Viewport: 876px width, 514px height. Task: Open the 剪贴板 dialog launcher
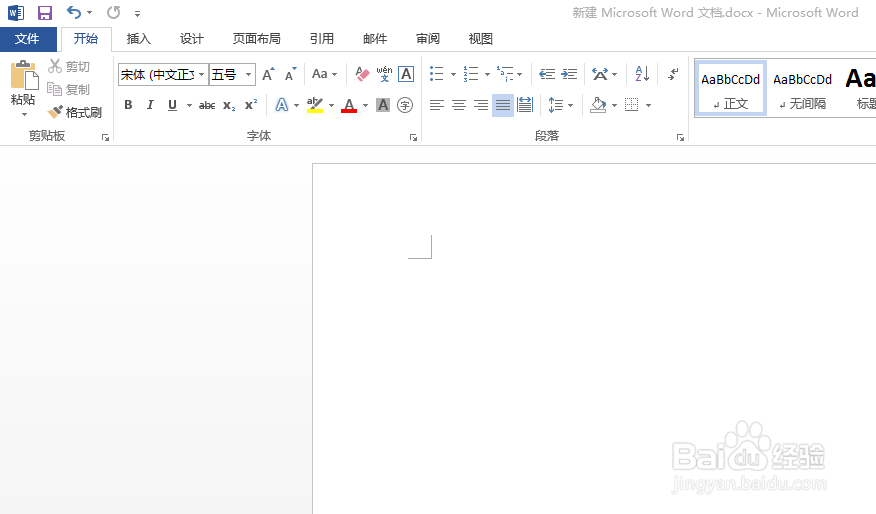click(x=105, y=137)
